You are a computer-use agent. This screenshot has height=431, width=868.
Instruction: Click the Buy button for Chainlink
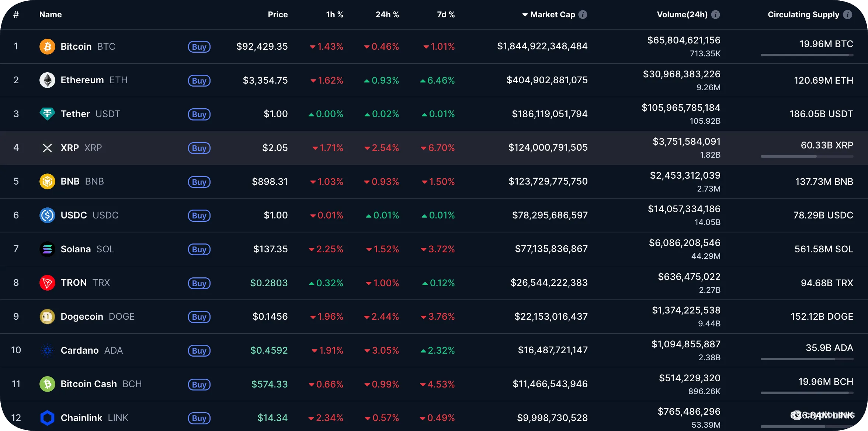tap(199, 418)
